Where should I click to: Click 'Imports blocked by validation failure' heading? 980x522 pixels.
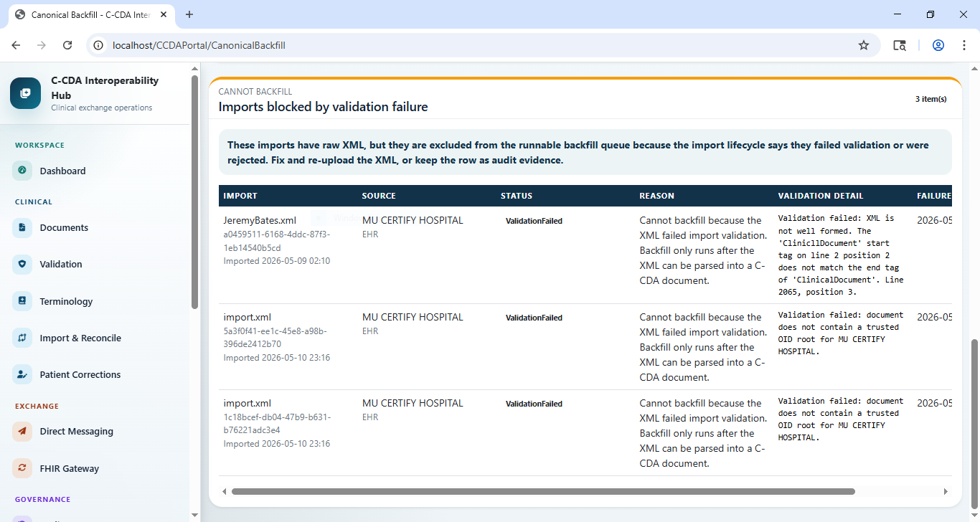323,107
